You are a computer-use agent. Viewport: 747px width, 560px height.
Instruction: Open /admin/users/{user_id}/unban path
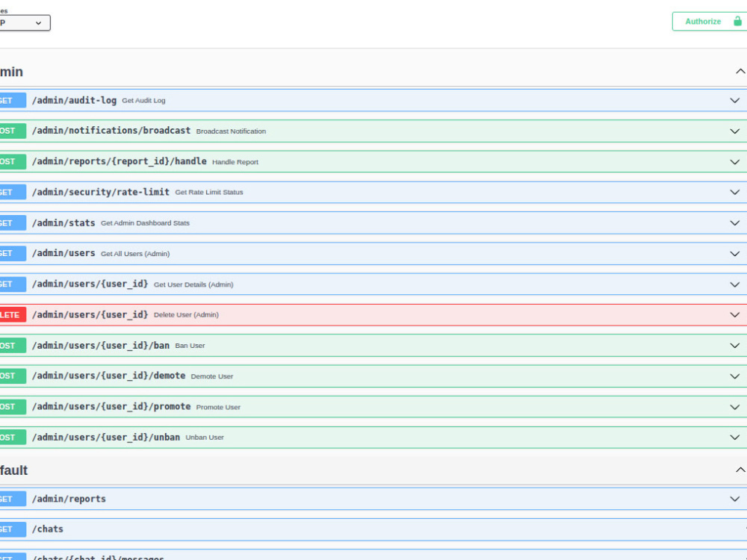(106, 437)
